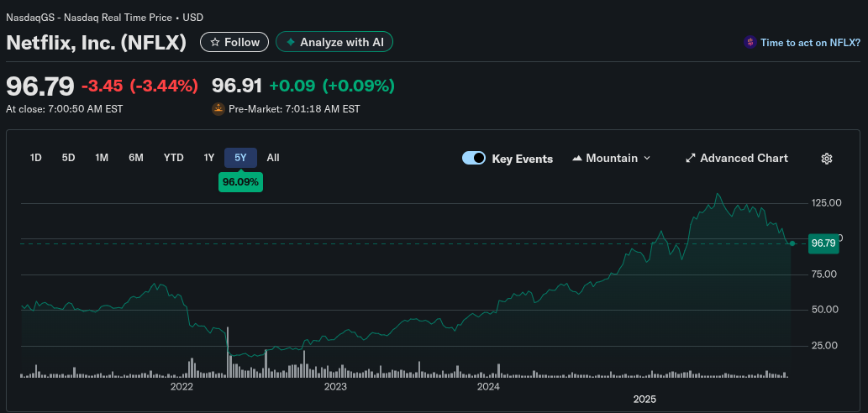Click Analyze with AI button

point(334,42)
